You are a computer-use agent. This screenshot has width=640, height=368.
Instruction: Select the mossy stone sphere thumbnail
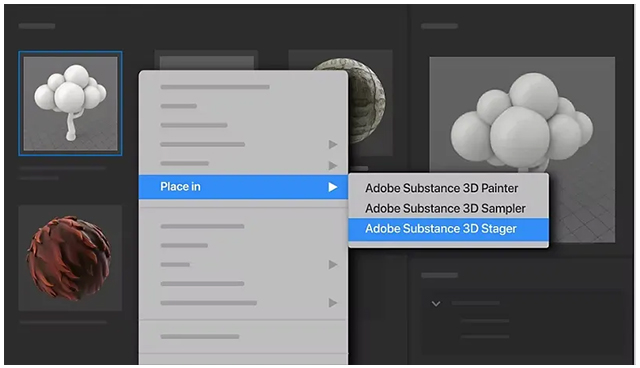[367, 102]
